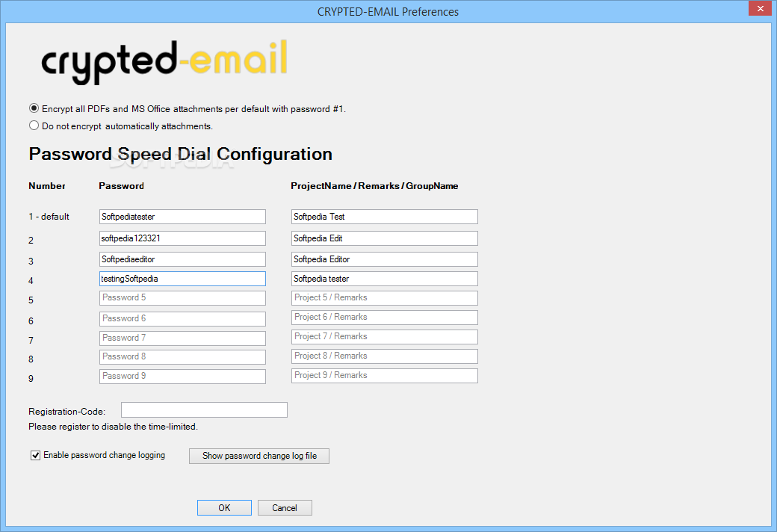
Task: Focus the empty 'Password 9' field
Action: point(182,377)
